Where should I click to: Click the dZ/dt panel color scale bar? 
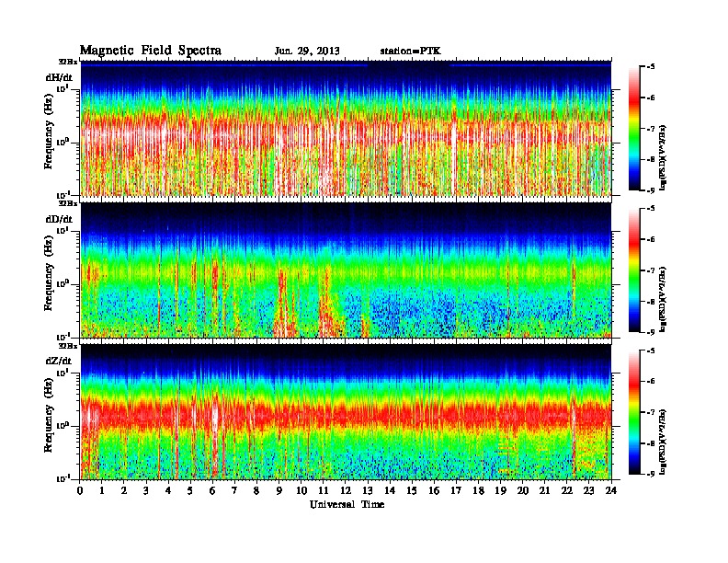pyautogui.click(x=633, y=412)
